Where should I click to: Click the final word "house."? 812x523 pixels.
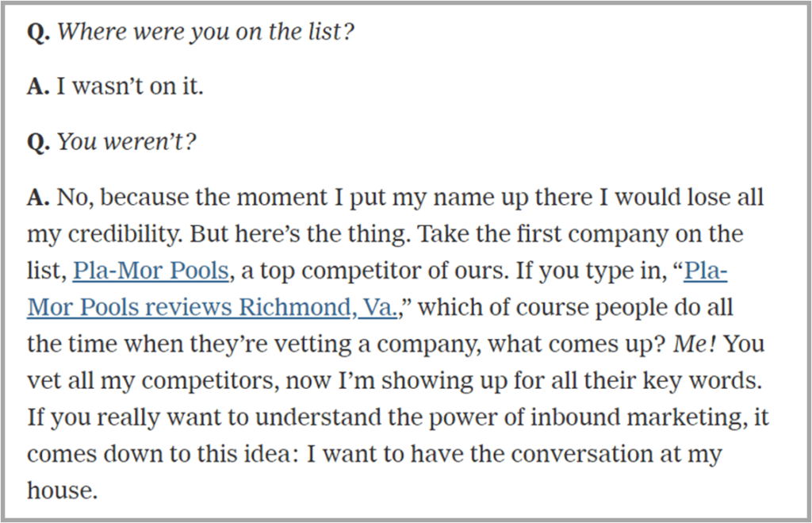pyautogui.click(x=62, y=490)
